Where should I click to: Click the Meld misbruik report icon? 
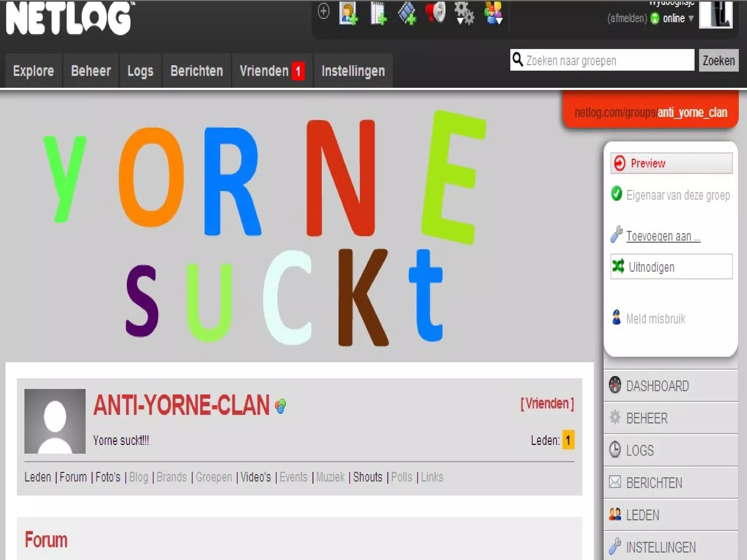click(x=616, y=318)
